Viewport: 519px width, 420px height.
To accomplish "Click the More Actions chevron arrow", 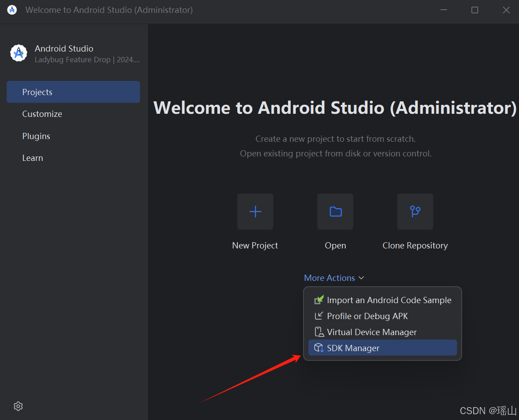I will click(361, 278).
